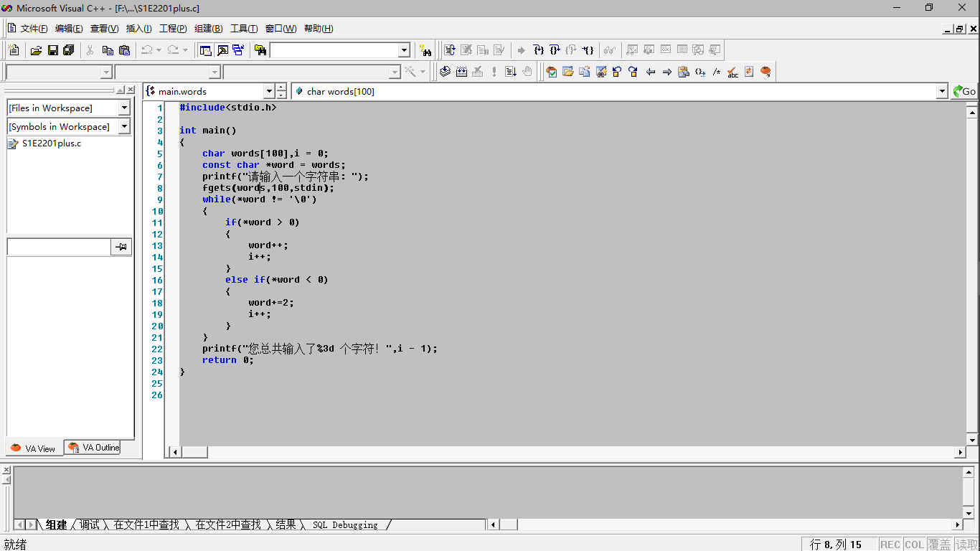Open the Find combo box dropdown arrow
The width and height of the screenshot is (980, 551).
coord(404,50)
